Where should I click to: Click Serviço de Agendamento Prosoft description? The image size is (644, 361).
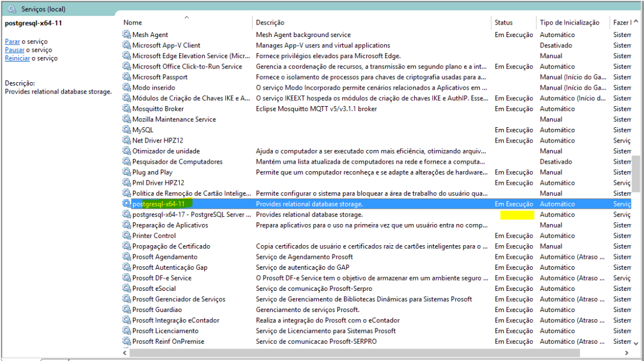click(x=305, y=257)
